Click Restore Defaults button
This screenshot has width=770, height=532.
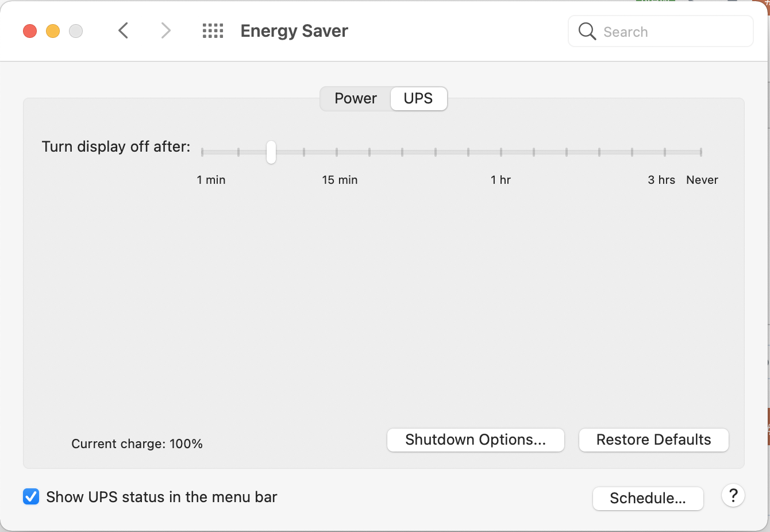(653, 440)
